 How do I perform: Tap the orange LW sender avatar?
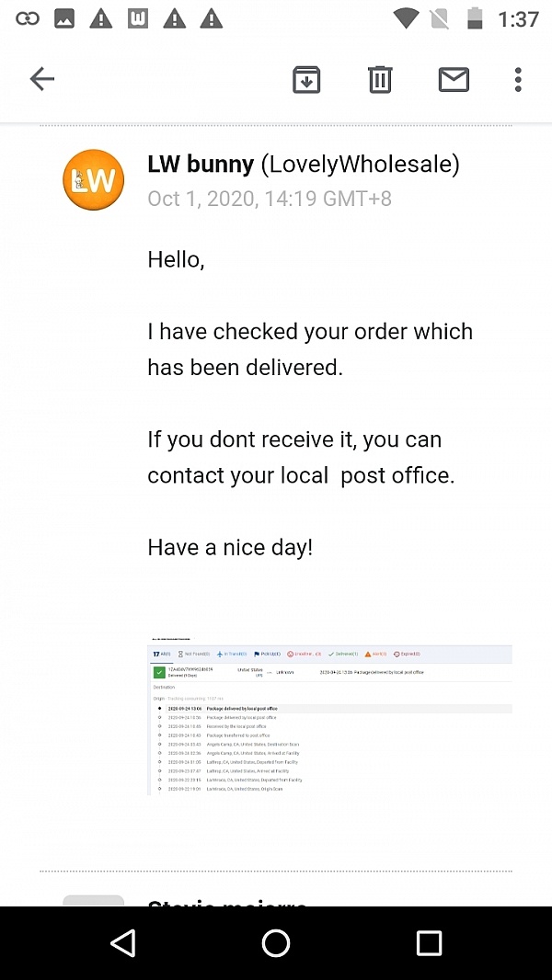tap(93, 180)
